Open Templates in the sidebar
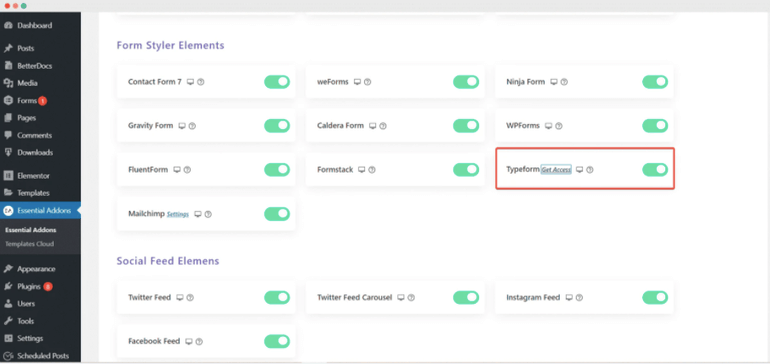Screen dimensions: 770x364 (x=40, y=193)
